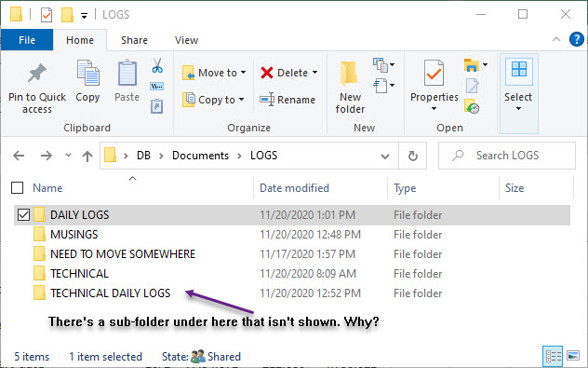The width and height of the screenshot is (588, 368).
Task: Open the Copy to dropdown
Action: click(213, 100)
